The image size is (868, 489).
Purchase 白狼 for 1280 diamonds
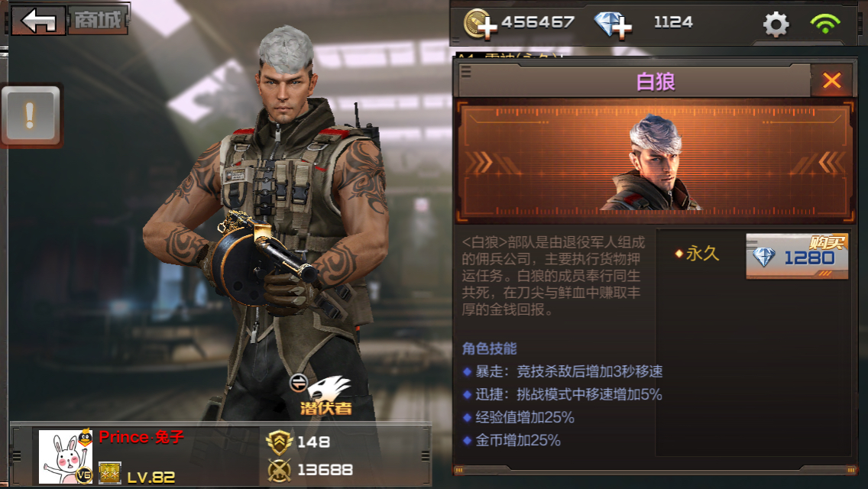(797, 256)
